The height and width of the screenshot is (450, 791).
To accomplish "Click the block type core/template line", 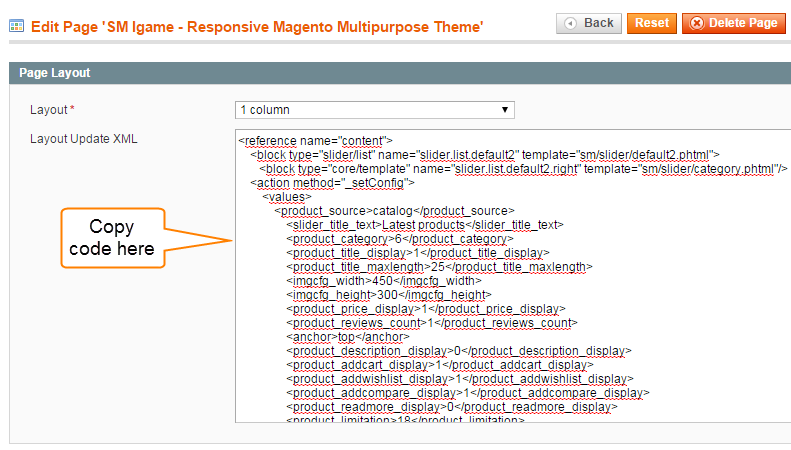I will [x=523, y=169].
